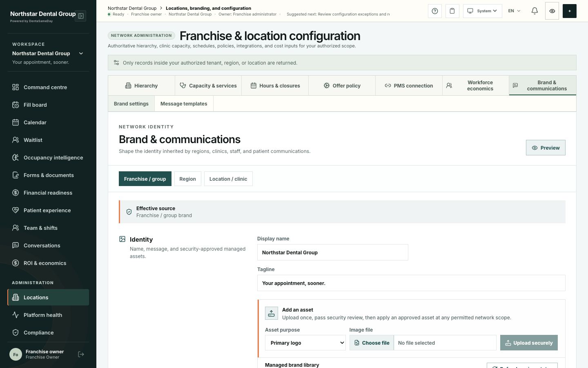The image size is (588, 368).
Task: Open the clipboard icon in the top bar
Action: [x=452, y=11]
